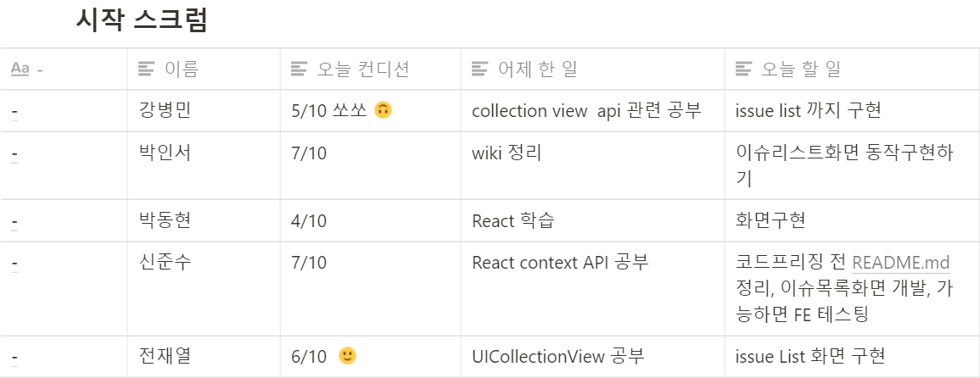Click the Aa title property icon

[x=20, y=69]
